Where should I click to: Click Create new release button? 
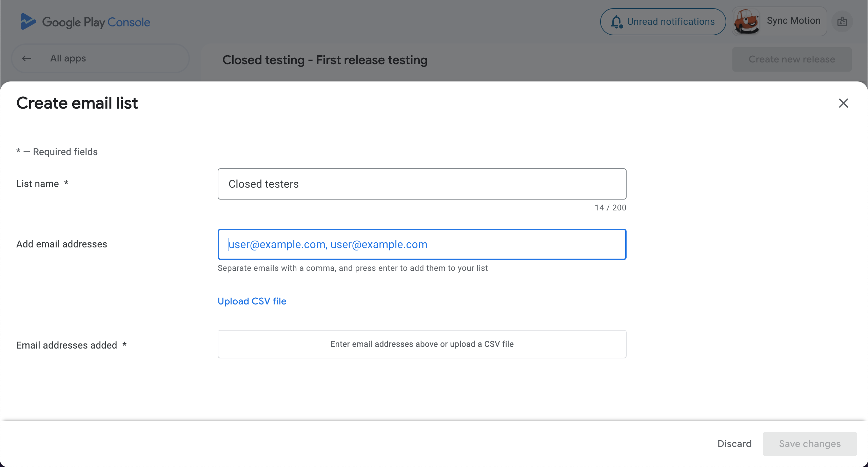(792, 59)
